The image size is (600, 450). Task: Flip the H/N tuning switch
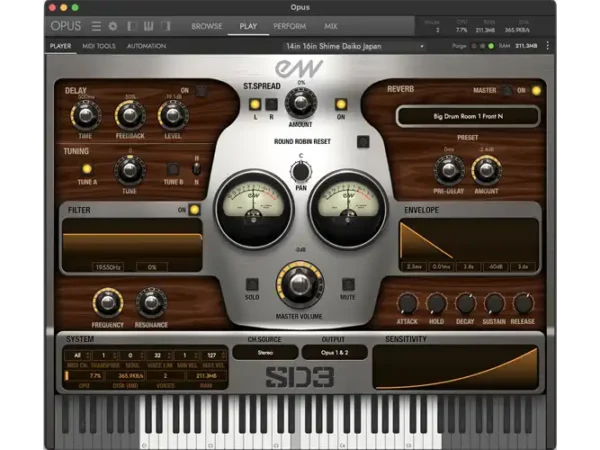(196, 168)
